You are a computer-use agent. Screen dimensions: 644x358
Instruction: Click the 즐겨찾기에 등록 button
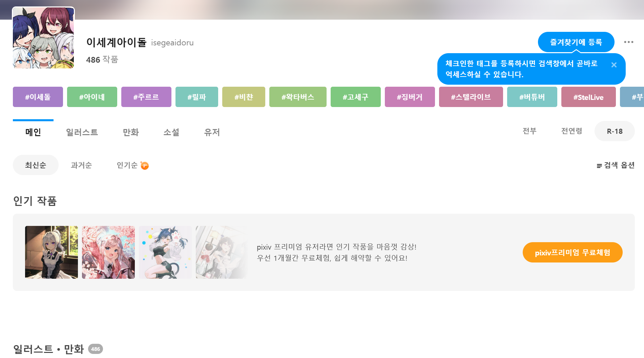pyautogui.click(x=576, y=42)
